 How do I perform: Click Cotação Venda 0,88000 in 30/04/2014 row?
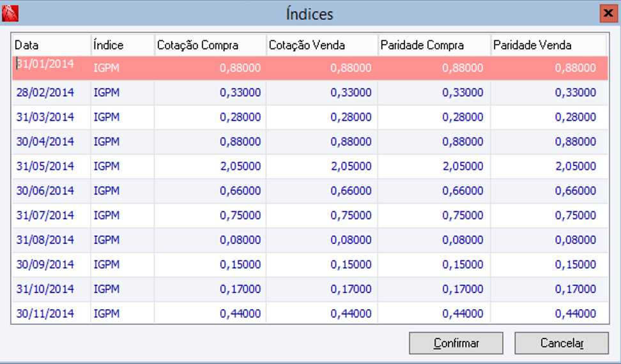point(351,142)
